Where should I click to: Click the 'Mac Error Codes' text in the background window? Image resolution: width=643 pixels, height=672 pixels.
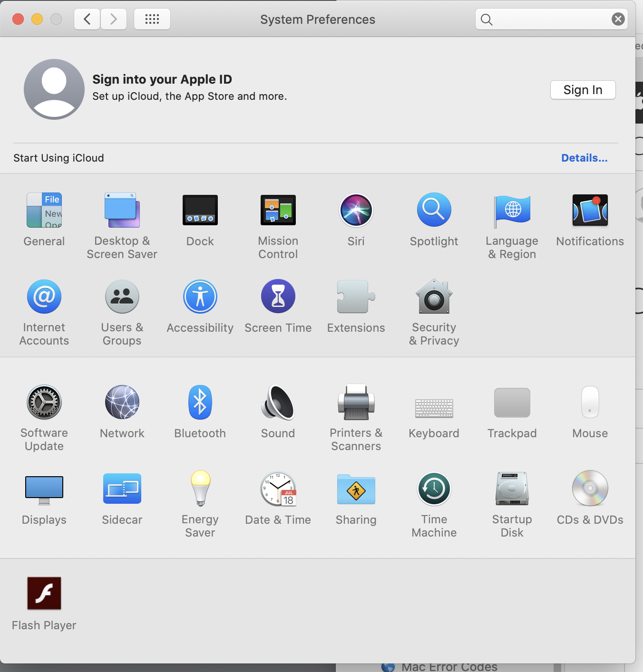449,667
